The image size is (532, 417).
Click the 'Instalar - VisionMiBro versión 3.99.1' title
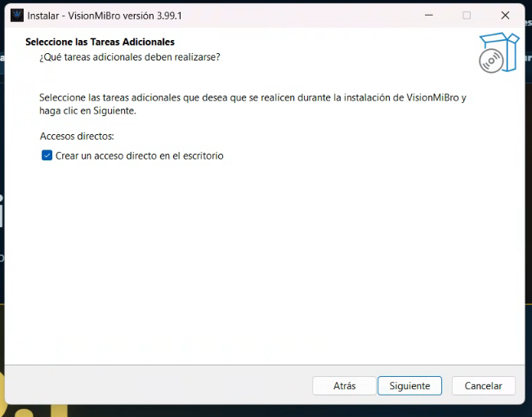click(105, 16)
